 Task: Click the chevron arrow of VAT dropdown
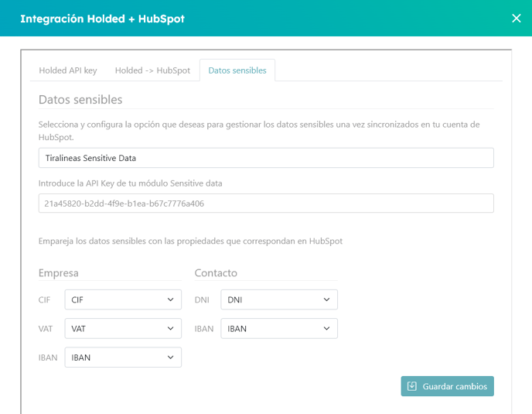pos(170,328)
